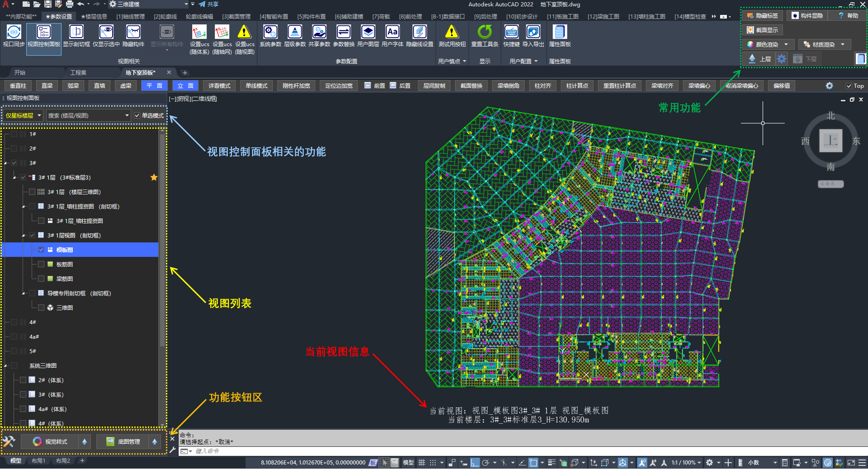This screenshot has height=469, width=868.
Task: Switch to the [3]截面管理 ribbon tab
Action: pos(236,16)
